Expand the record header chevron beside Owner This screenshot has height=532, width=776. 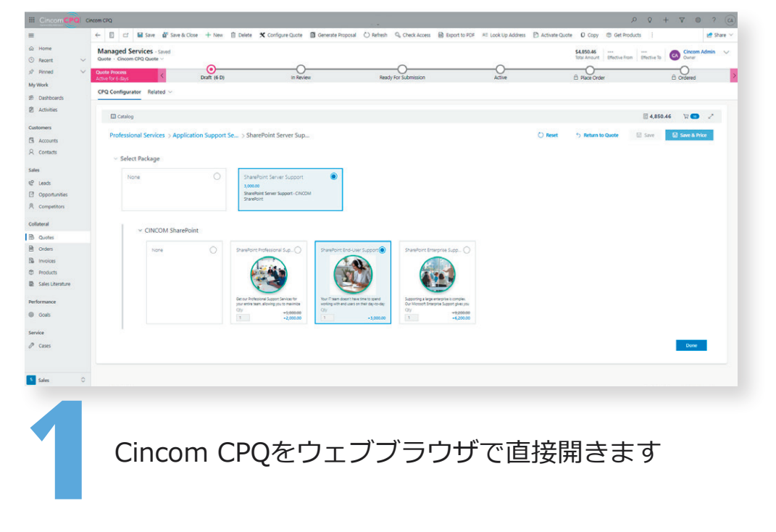tap(726, 52)
